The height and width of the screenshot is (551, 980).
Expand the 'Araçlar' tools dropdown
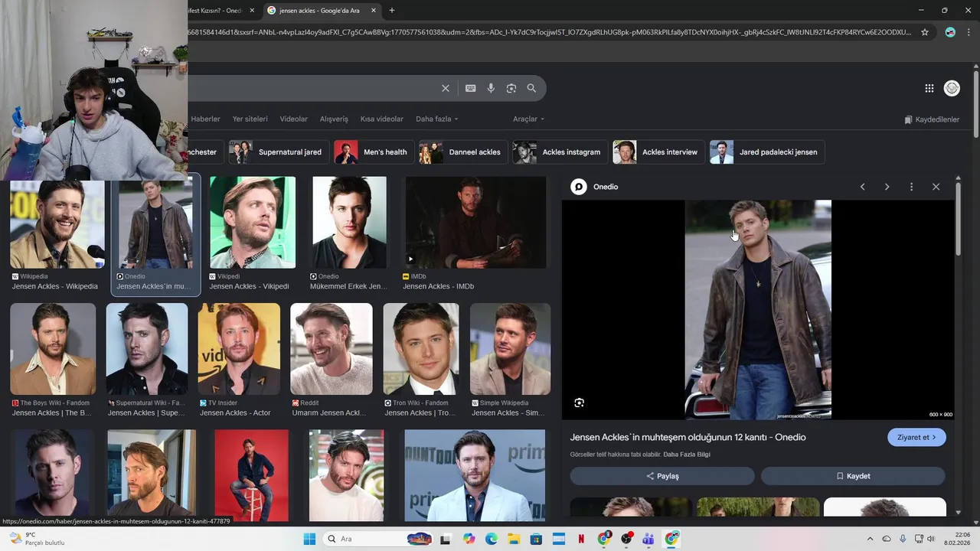tap(528, 119)
